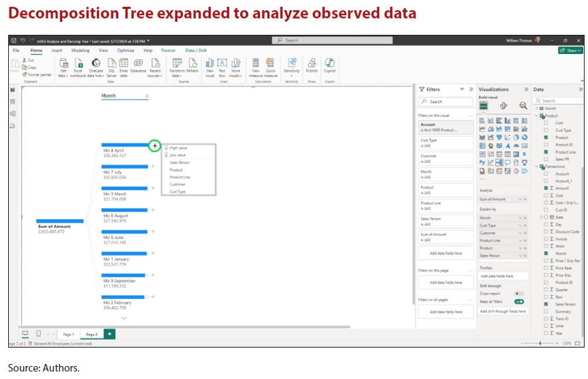588x379 pixels.
Task: Toggle the Keep all filters switch
Action: (519, 301)
